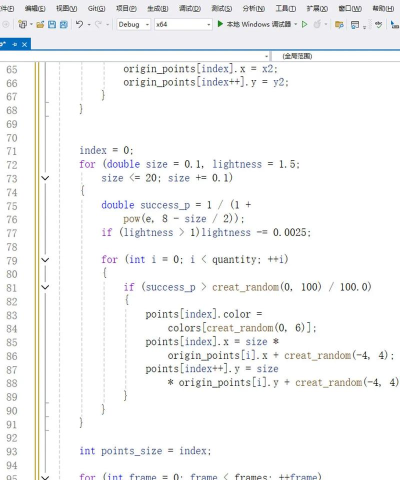Click line number 77 in the gutter
The image size is (400, 480).
point(12,233)
